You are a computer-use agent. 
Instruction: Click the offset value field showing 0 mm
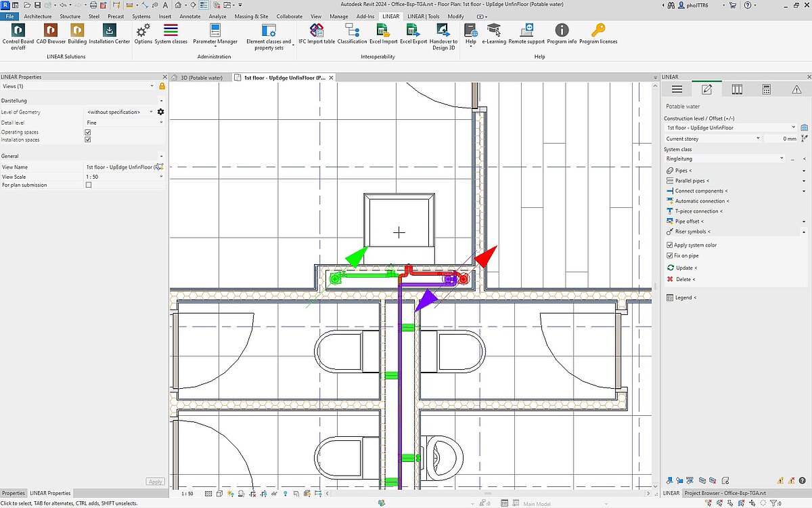click(781, 139)
